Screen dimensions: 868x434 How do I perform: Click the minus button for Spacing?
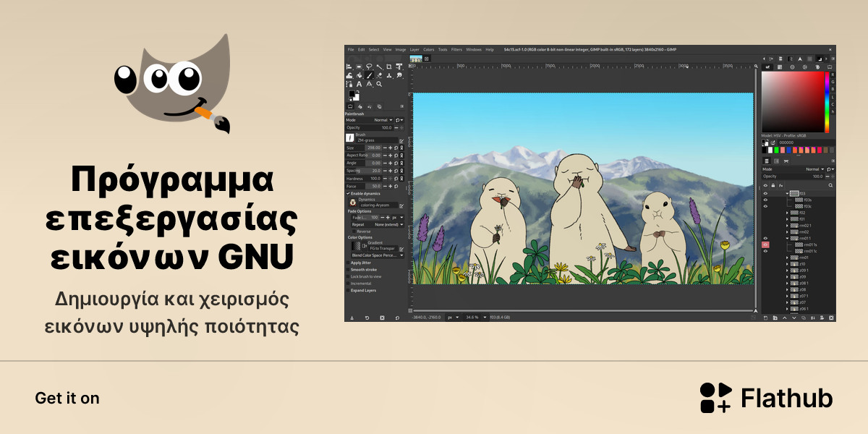pos(385,171)
